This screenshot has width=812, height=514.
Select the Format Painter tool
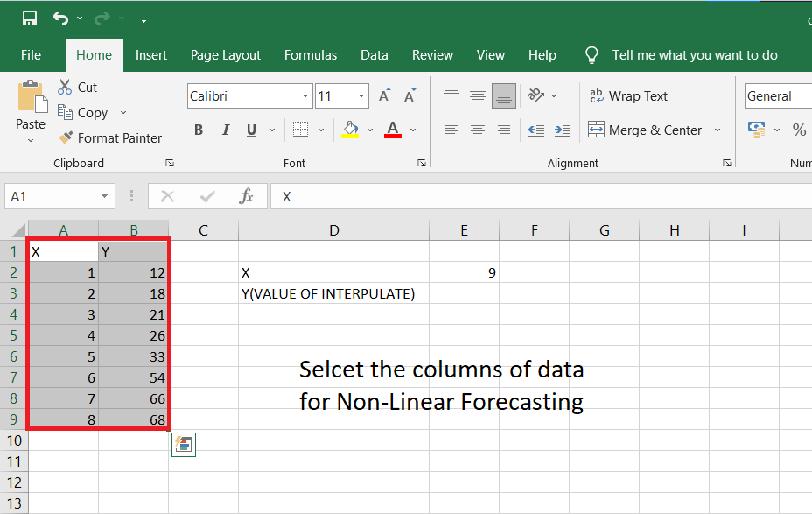coord(110,137)
